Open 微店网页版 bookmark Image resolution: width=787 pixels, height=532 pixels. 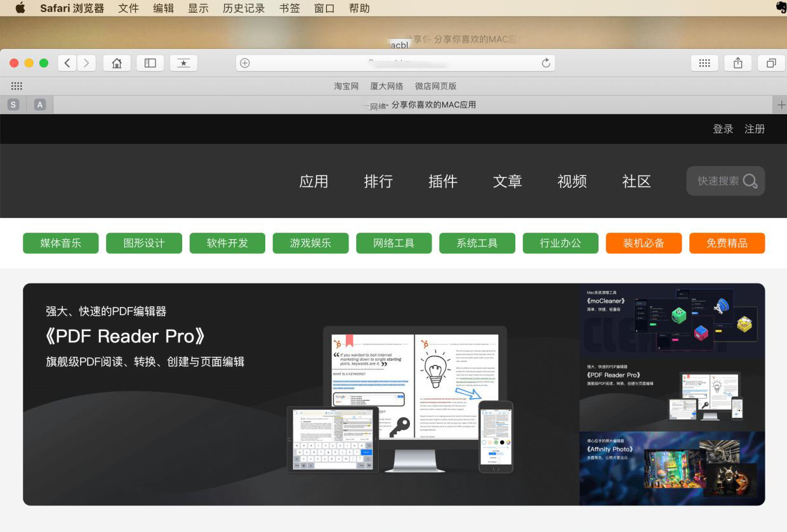click(435, 86)
